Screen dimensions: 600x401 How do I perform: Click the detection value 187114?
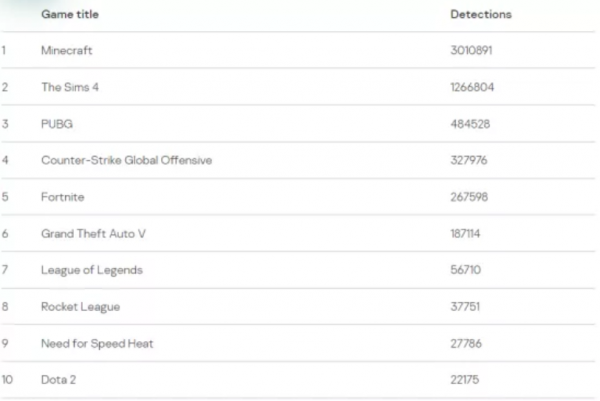[x=468, y=233]
